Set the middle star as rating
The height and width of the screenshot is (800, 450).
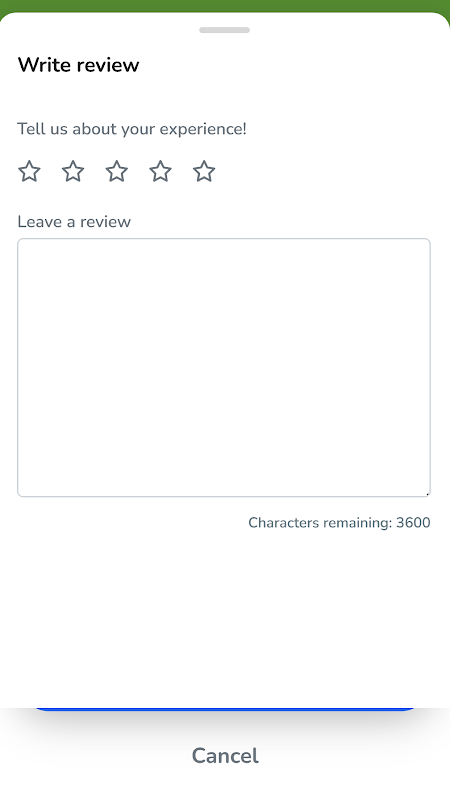tap(117, 171)
